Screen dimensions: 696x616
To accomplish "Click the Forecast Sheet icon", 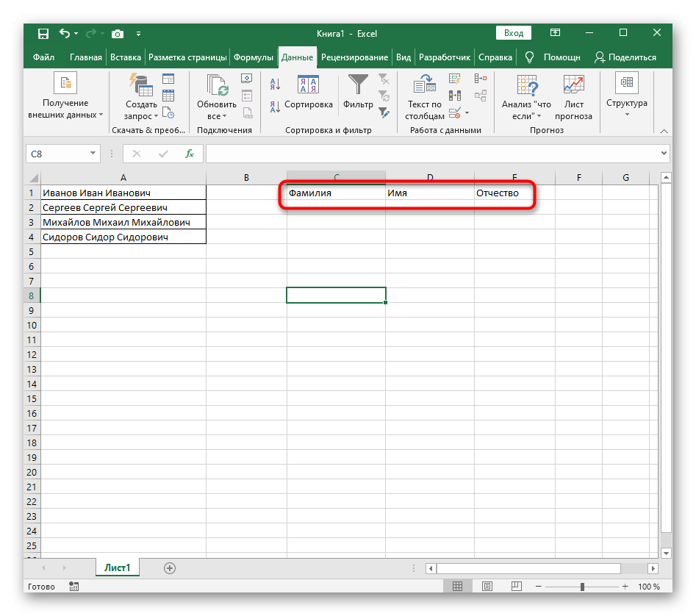I will (x=573, y=86).
